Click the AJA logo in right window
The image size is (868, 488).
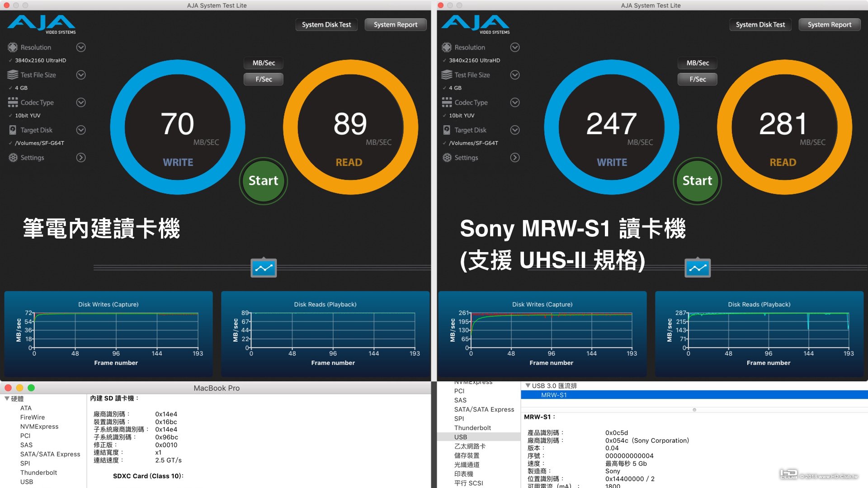pos(475,24)
